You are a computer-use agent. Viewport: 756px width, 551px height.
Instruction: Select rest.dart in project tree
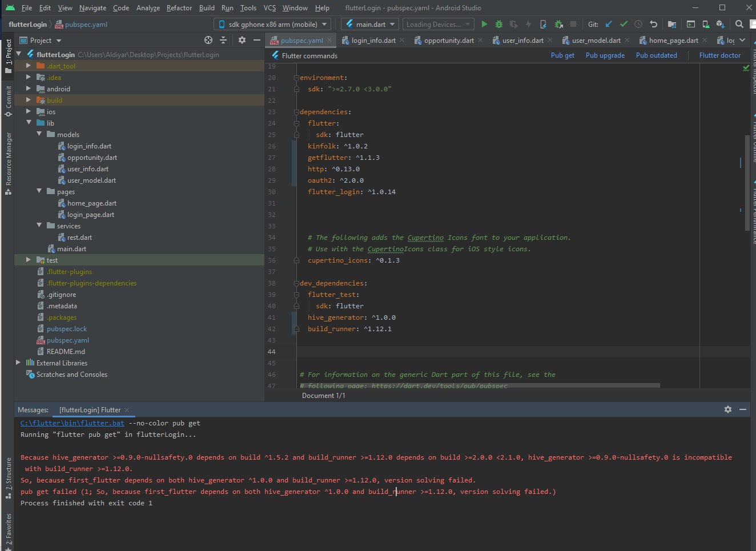tap(79, 237)
